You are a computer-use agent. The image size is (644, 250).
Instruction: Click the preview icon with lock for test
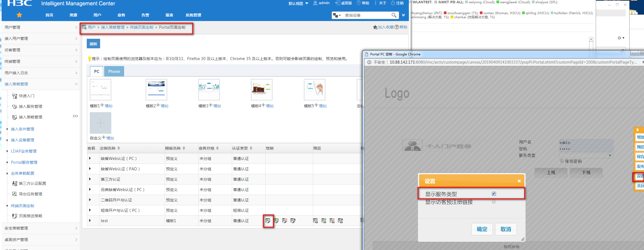pyautogui.click(x=340, y=221)
